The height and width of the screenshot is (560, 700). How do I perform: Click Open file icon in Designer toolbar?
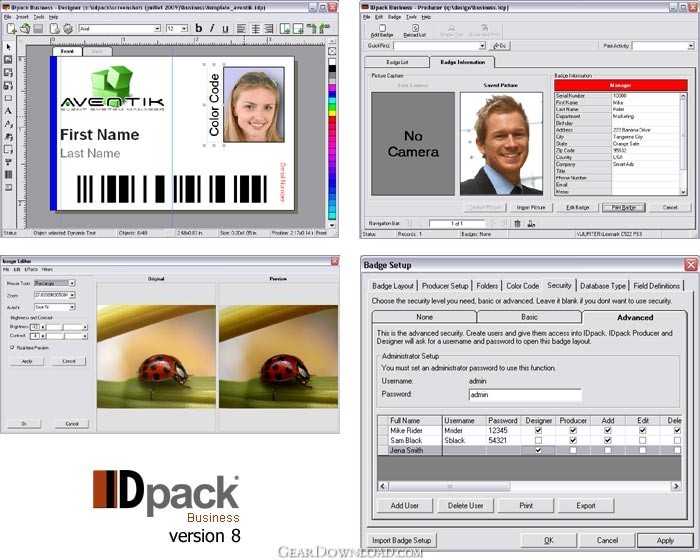(x=25, y=29)
